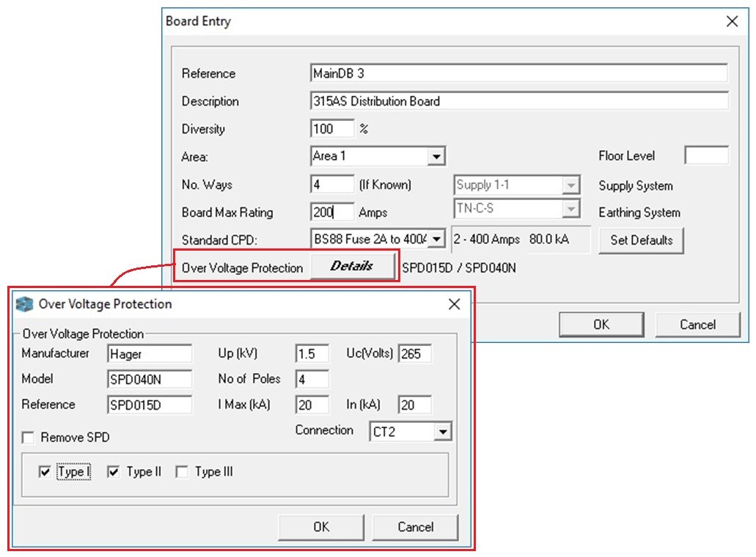Open the TN-C-S earthing system dropdown
The height and width of the screenshot is (557, 756).
pyautogui.click(x=571, y=209)
